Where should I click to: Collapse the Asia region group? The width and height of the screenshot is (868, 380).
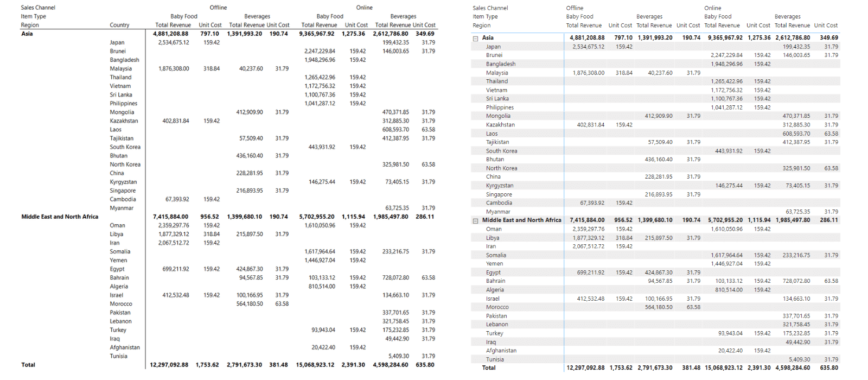(476, 39)
